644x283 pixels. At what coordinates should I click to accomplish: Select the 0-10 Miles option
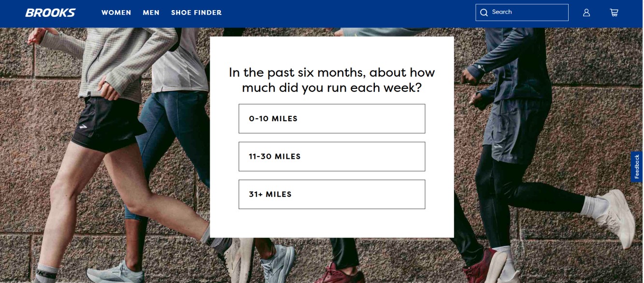click(x=331, y=118)
